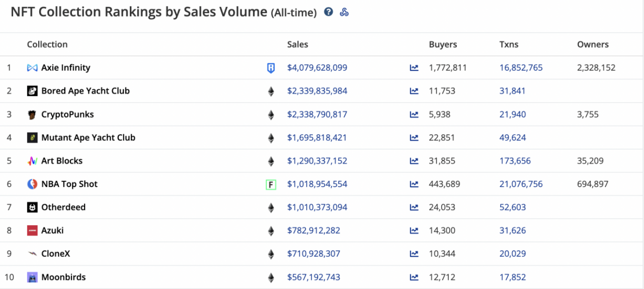Click the CloneX sales amount $710,928,307

click(x=313, y=254)
